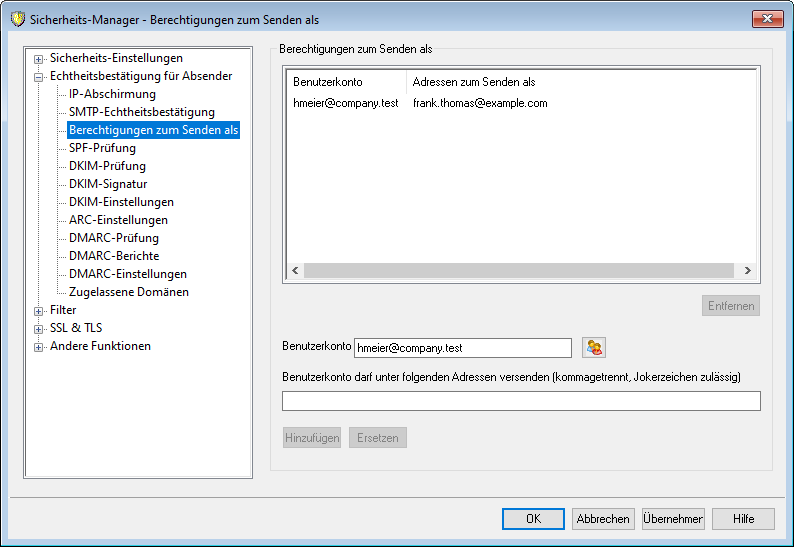Open Zugelassene Domänen entry
This screenshot has width=794, height=547.
click(129, 292)
